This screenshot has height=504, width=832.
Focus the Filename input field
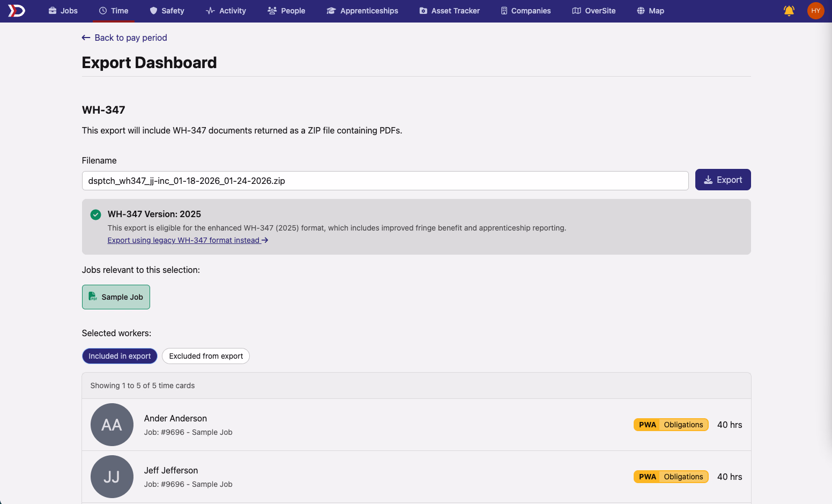pos(385,181)
